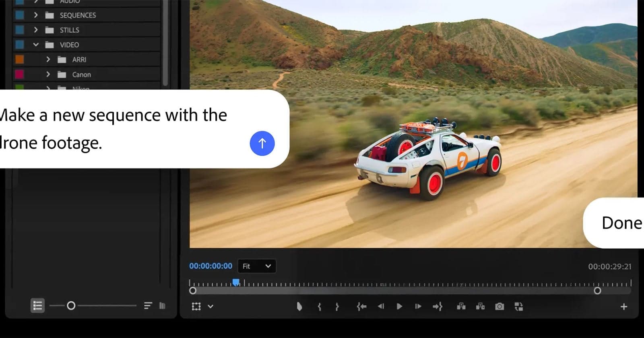Open the Button Editor with the plus icon
The width and height of the screenshot is (644, 338).
pyautogui.click(x=624, y=307)
